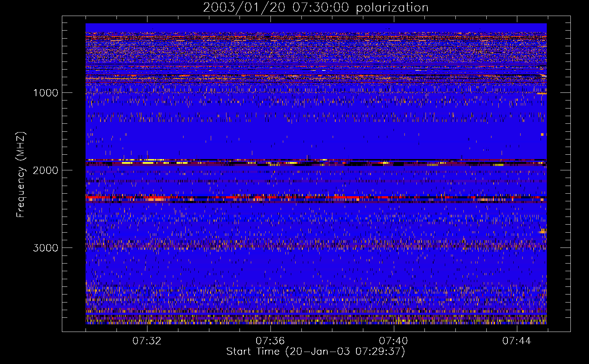Click the plot title '2003/01/20 07:30:00 polarization'
Screen dimensions: 589x364
click(x=316, y=8)
